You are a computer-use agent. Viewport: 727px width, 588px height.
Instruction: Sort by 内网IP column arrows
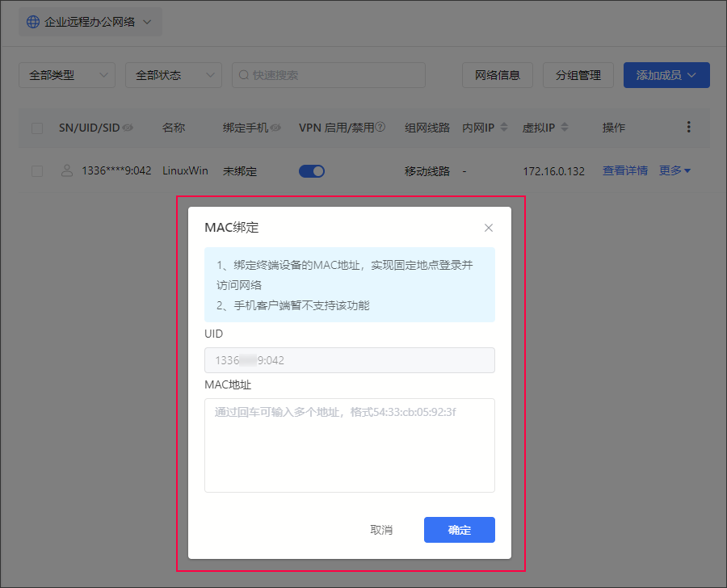pyautogui.click(x=504, y=128)
